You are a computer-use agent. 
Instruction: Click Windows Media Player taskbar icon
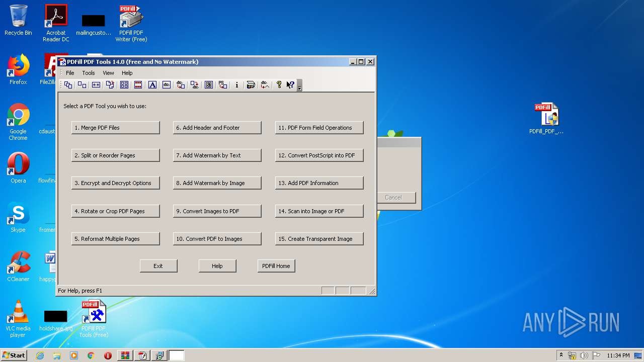tap(74, 355)
